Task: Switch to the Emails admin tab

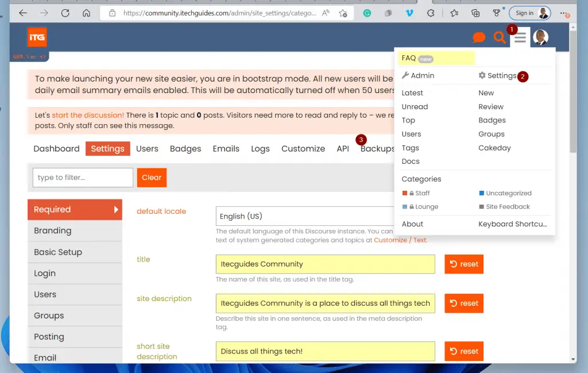Action: (x=226, y=149)
